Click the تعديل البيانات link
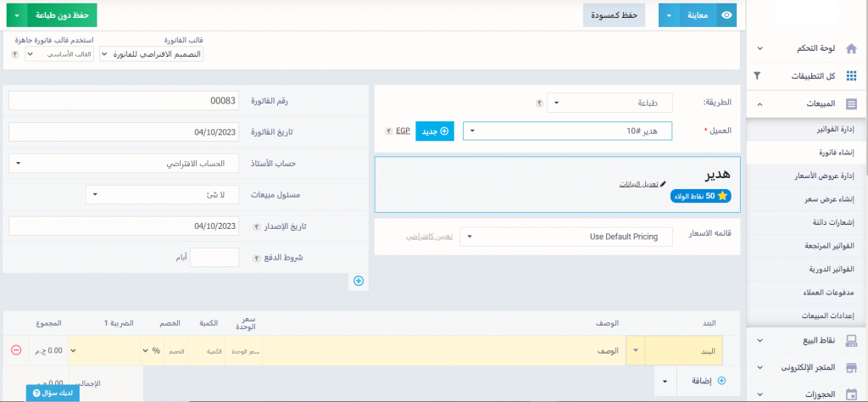This screenshot has width=868, height=402. click(642, 183)
